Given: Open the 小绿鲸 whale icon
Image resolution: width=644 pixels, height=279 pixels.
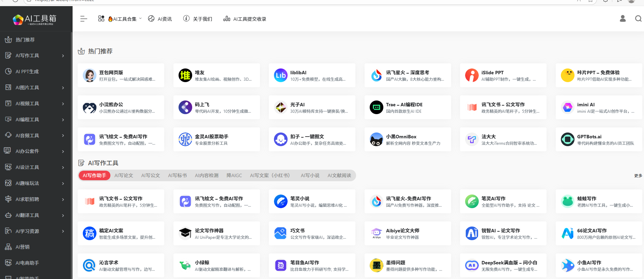Looking at the screenshot, I should (185, 265).
